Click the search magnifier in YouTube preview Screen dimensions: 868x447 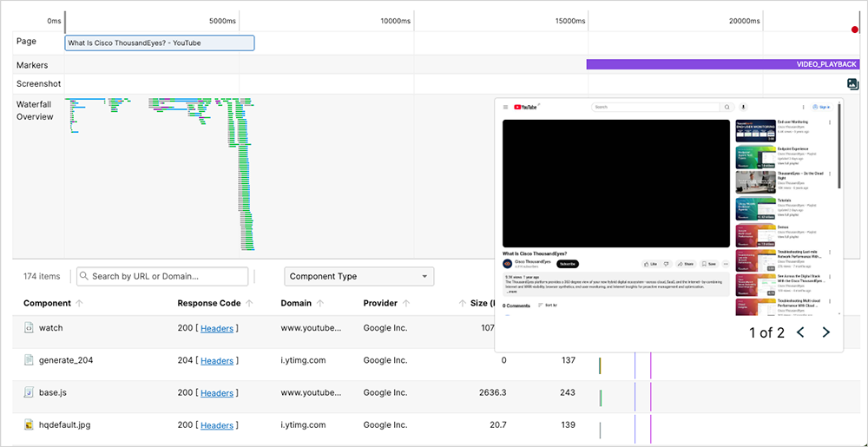pyautogui.click(x=727, y=108)
